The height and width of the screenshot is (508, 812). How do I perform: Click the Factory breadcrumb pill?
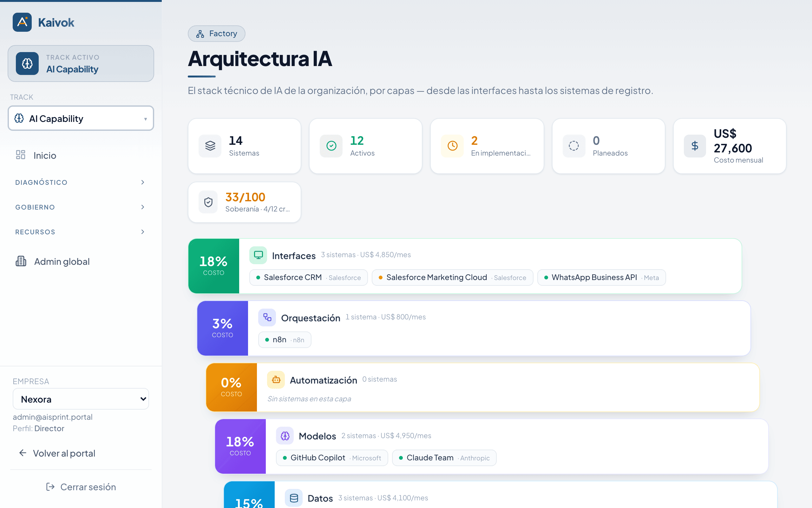pos(216,34)
